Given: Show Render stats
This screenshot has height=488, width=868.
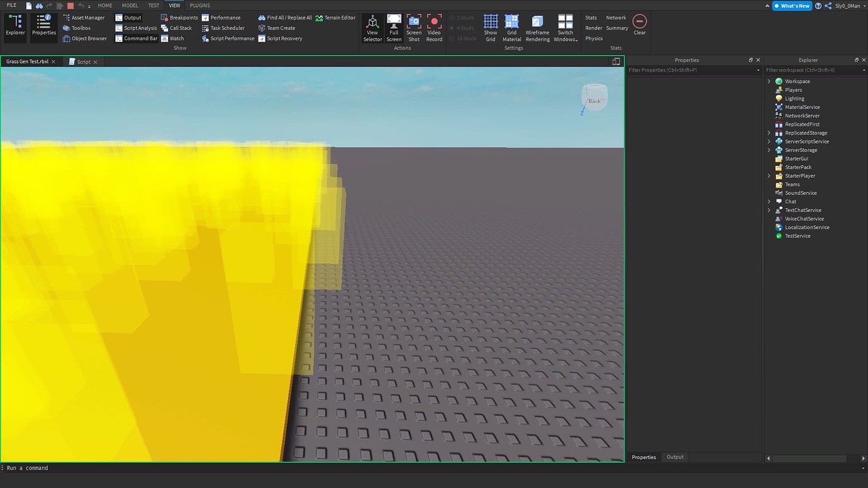Looking at the screenshot, I should [594, 28].
